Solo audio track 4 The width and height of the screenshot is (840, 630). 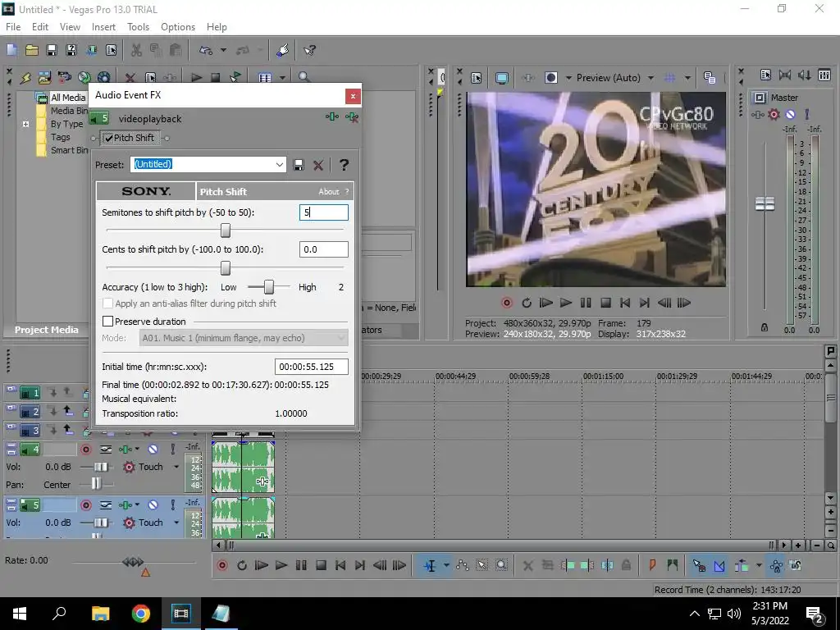(x=172, y=450)
